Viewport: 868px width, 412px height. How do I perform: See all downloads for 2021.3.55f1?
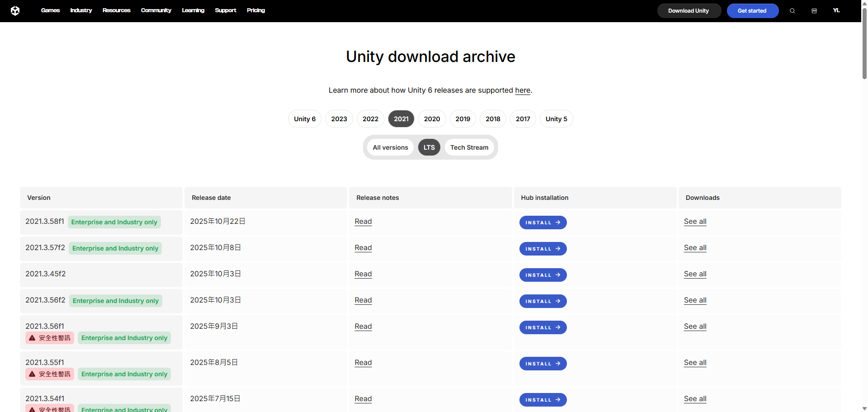click(695, 363)
